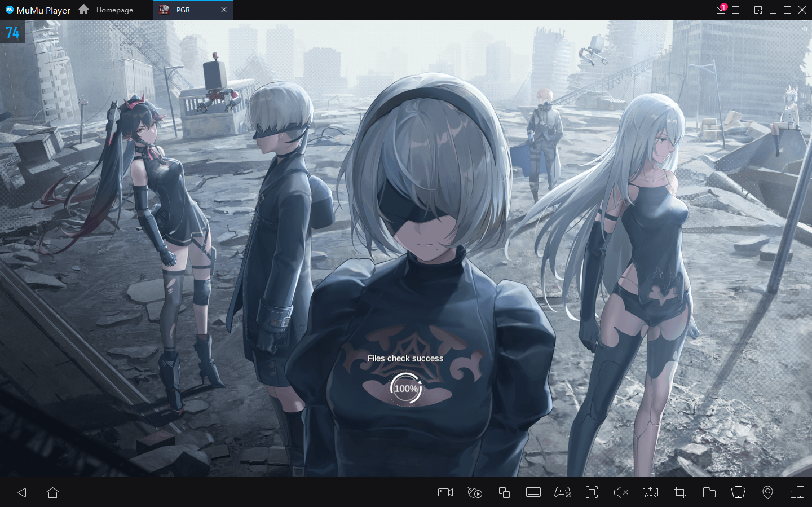Image resolution: width=812 pixels, height=507 pixels.
Task: Open the virtual keyboard
Action: pyautogui.click(x=533, y=492)
